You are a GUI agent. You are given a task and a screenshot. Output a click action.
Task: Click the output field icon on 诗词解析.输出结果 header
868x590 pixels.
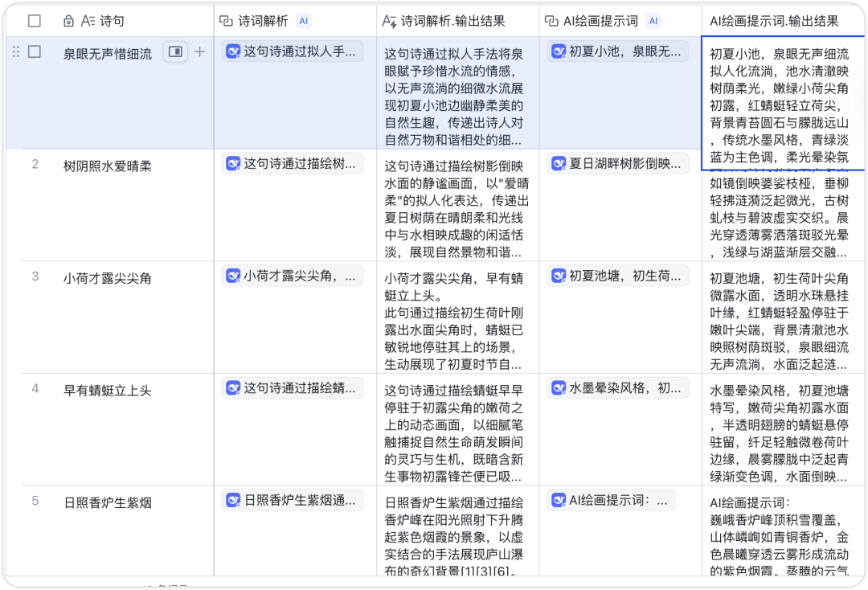[x=387, y=21]
